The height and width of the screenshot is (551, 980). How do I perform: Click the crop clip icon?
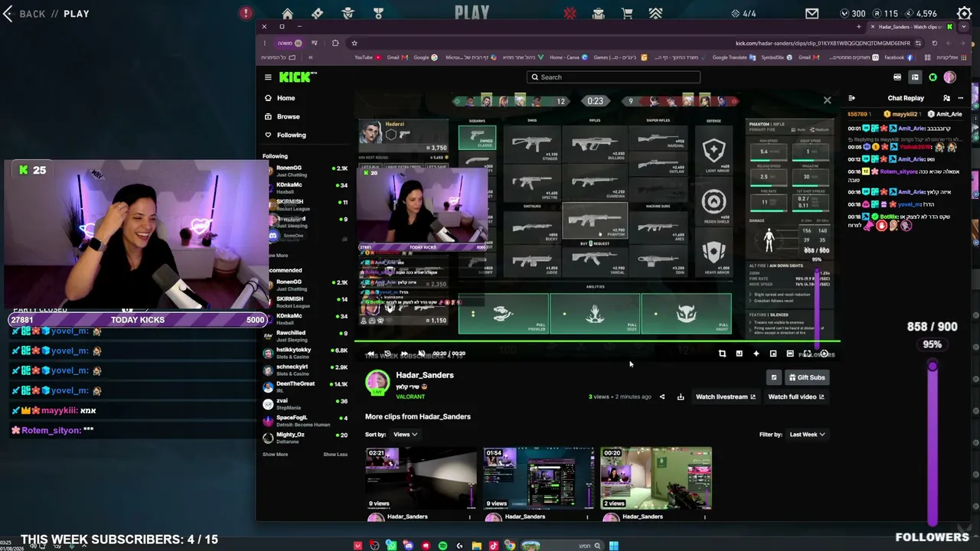point(722,354)
